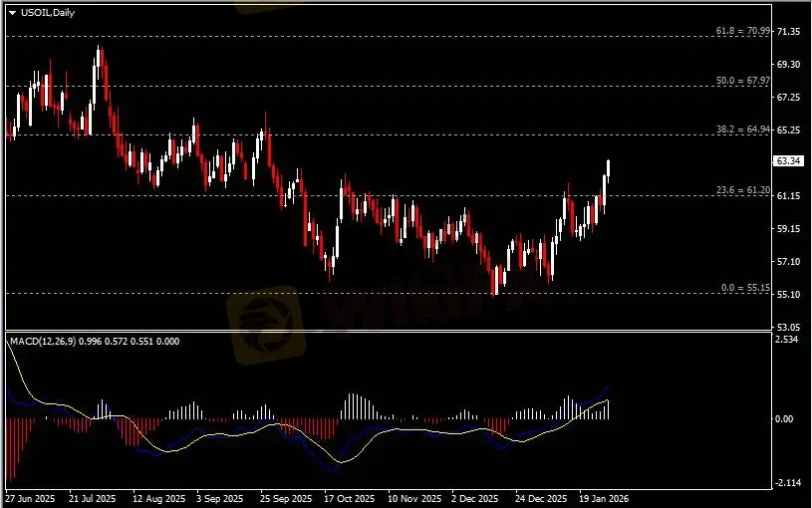Image resolution: width=812 pixels, height=508 pixels.
Task: Click the watermark logo in chart center
Action: pyautogui.click(x=264, y=324)
